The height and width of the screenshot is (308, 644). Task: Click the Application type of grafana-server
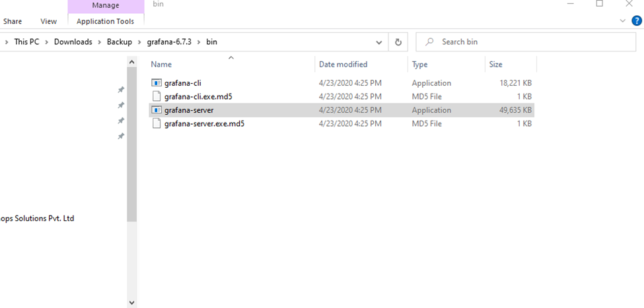pos(431,110)
